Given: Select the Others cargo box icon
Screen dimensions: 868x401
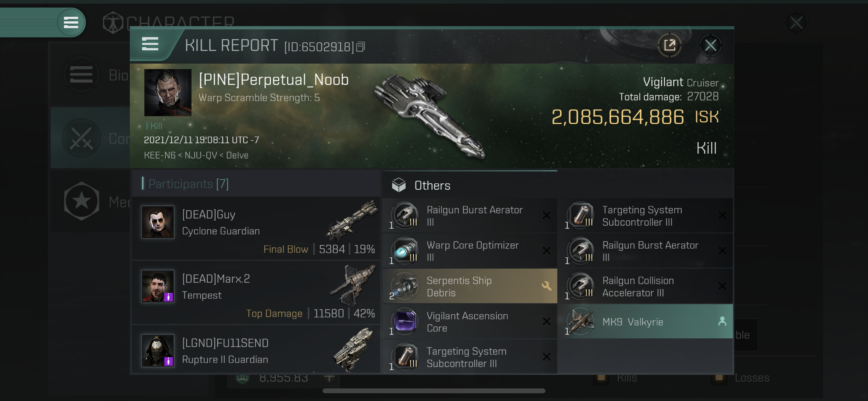Looking at the screenshot, I should [x=398, y=185].
